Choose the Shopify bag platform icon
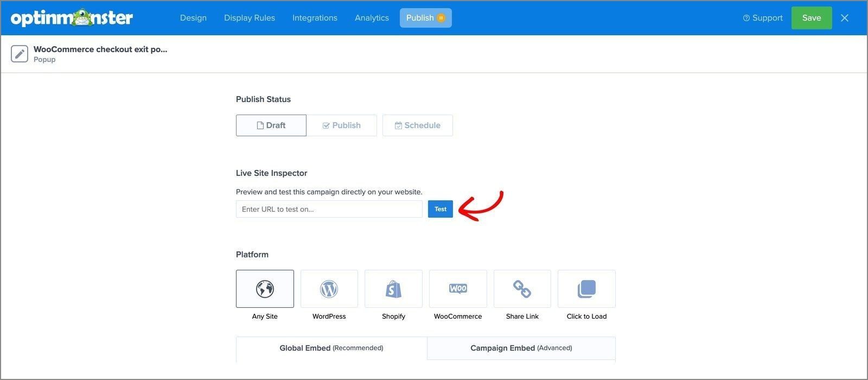 tap(393, 289)
